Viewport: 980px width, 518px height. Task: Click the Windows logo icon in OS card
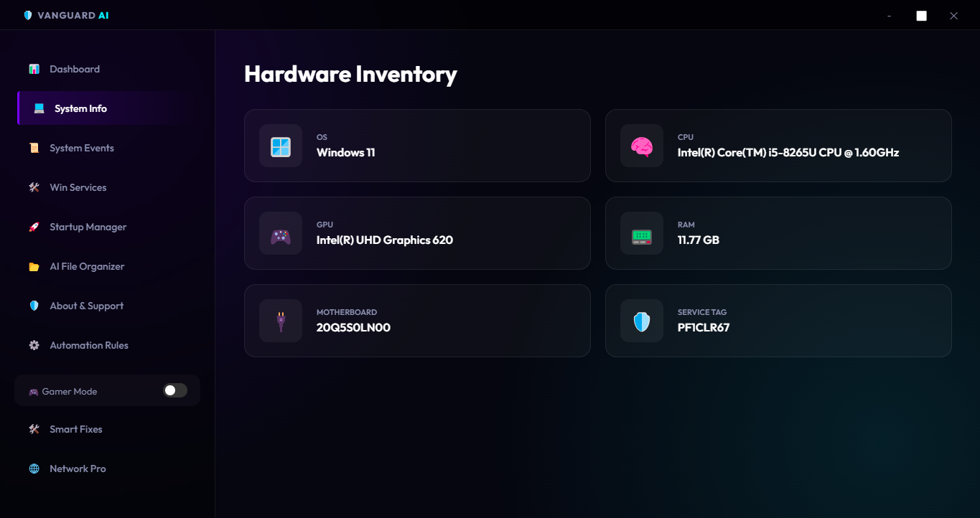tap(281, 146)
